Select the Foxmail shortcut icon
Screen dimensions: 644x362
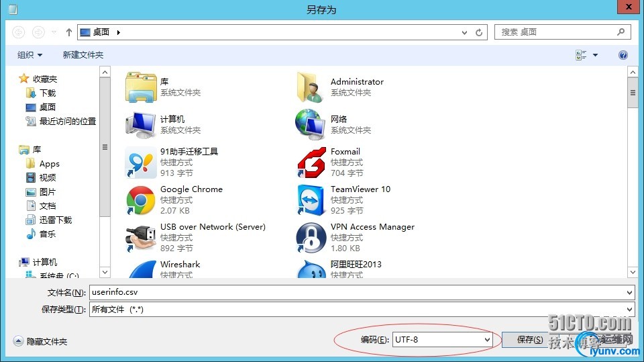pyautogui.click(x=311, y=163)
